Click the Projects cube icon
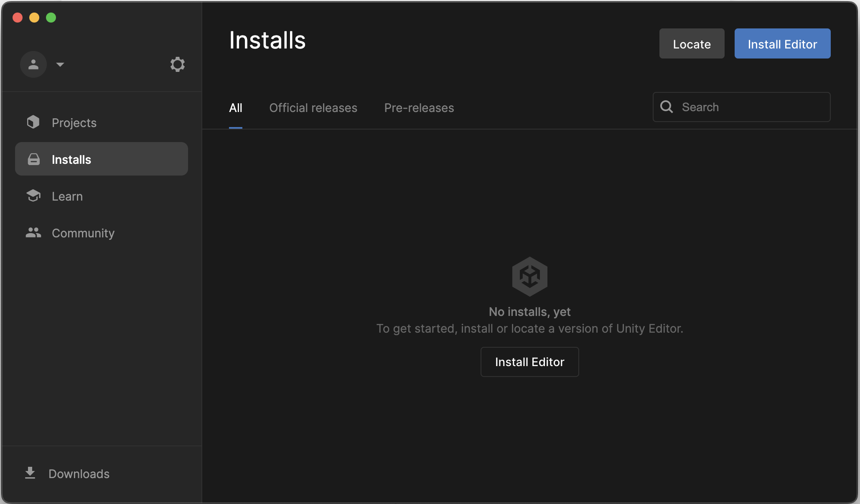The image size is (860, 504). [33, 122]
